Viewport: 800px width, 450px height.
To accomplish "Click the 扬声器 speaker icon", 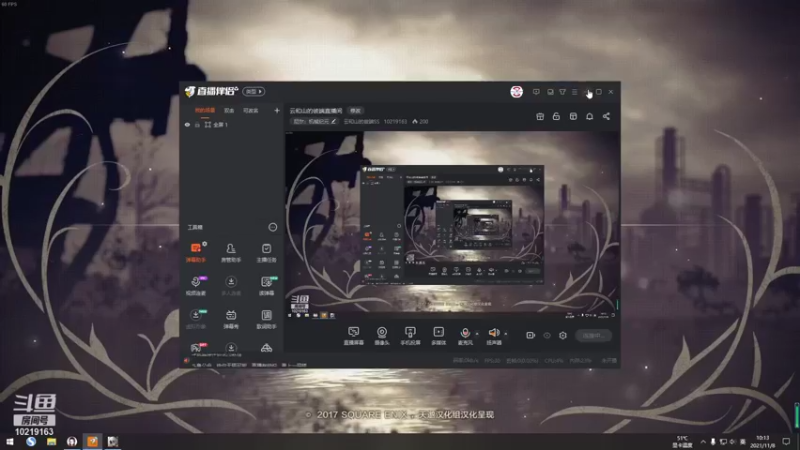I will coord(493,333).
